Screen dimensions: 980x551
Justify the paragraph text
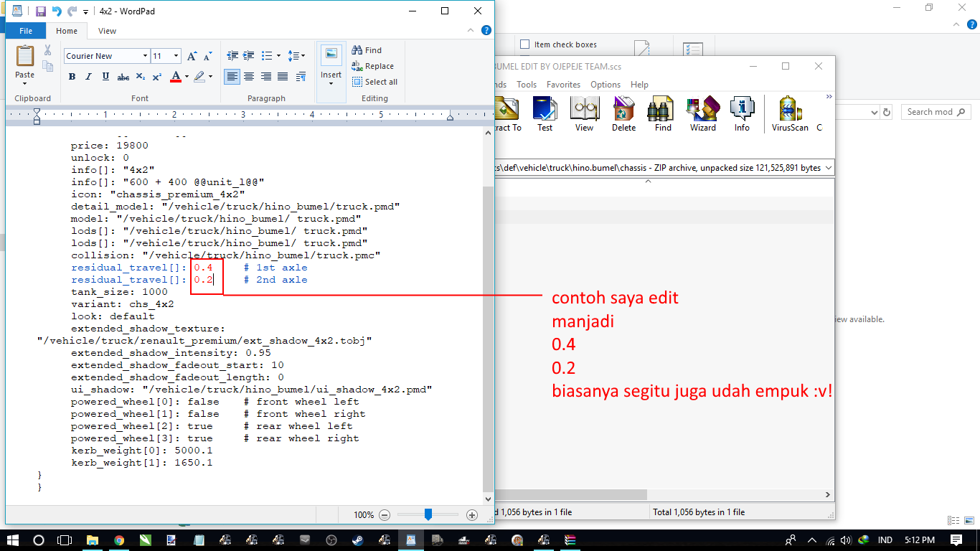(x=283, y=77)
